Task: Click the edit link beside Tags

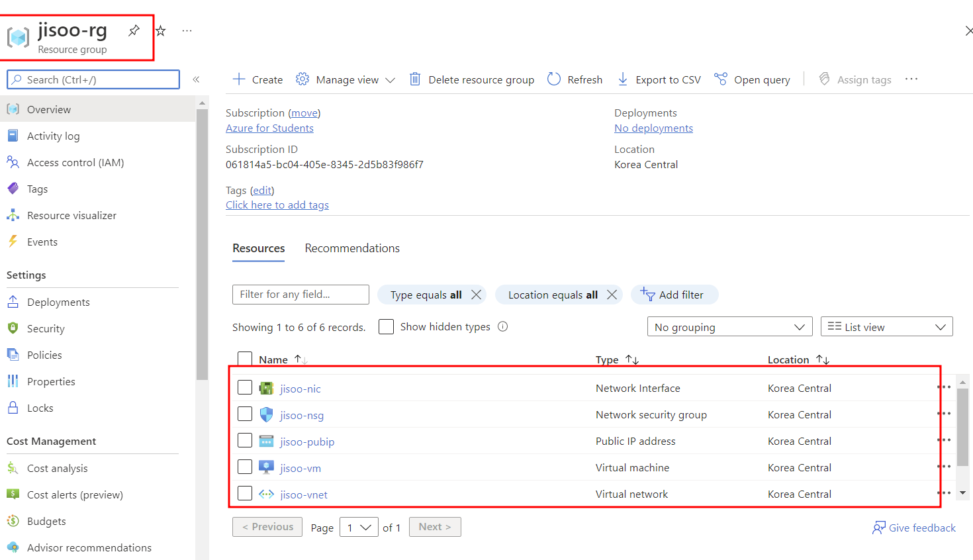Action: tap(262, 191)
